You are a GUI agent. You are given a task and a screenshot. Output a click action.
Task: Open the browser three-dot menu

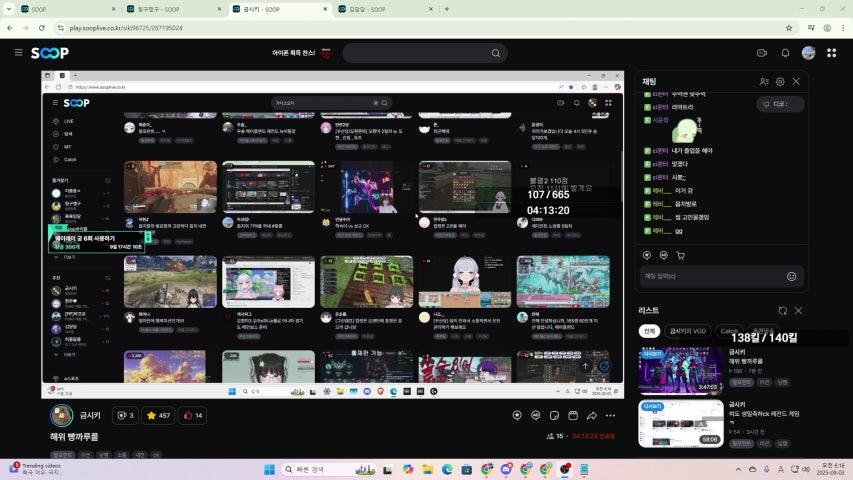click(x=844, y=28)
